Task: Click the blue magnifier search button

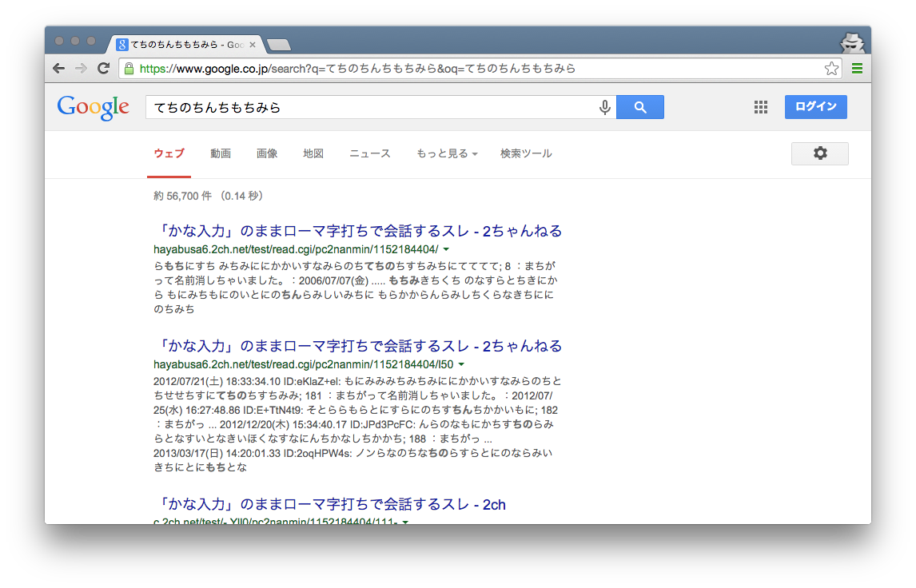Action: (640, 107)
